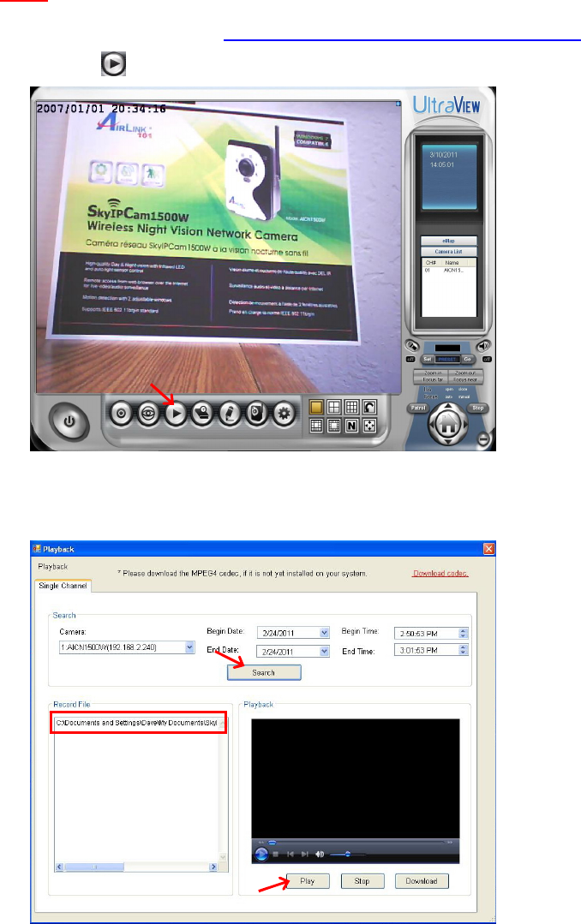581x924 pixels.
Task: Click the PTZ right arrow
Action: tap(464, 423)
